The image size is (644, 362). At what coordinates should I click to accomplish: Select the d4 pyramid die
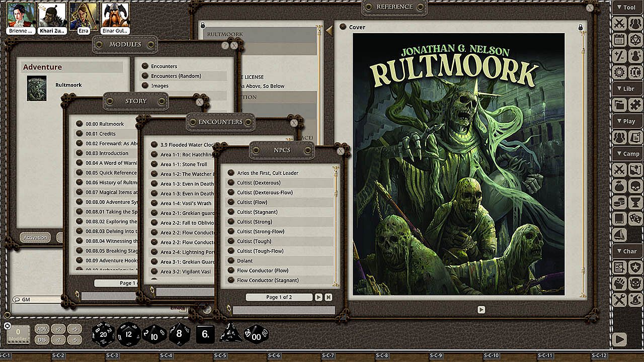tap(230, 333)
